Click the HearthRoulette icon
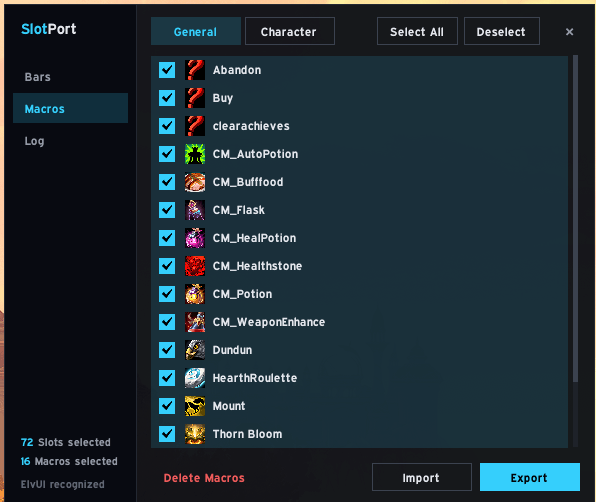 (x=195, y=378)
